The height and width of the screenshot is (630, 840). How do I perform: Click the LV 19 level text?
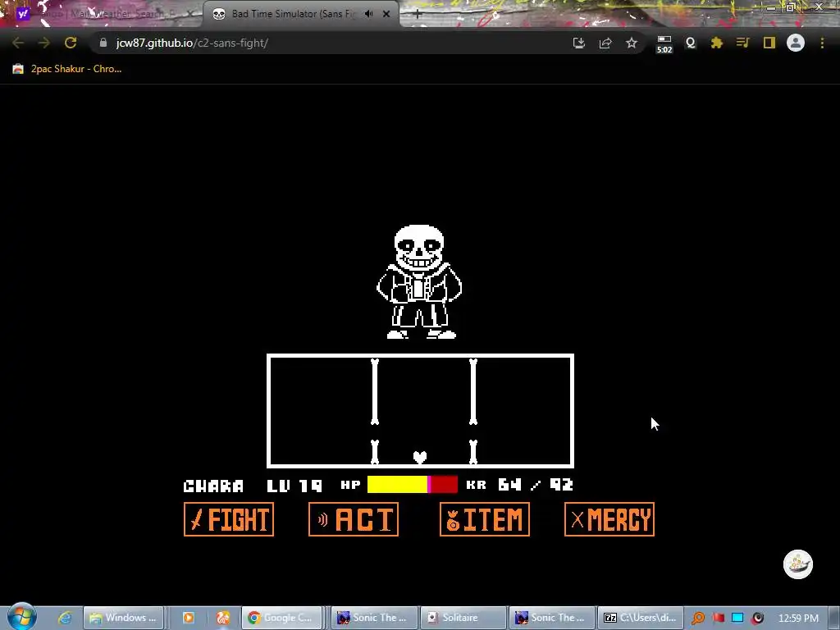click(294, 486)
